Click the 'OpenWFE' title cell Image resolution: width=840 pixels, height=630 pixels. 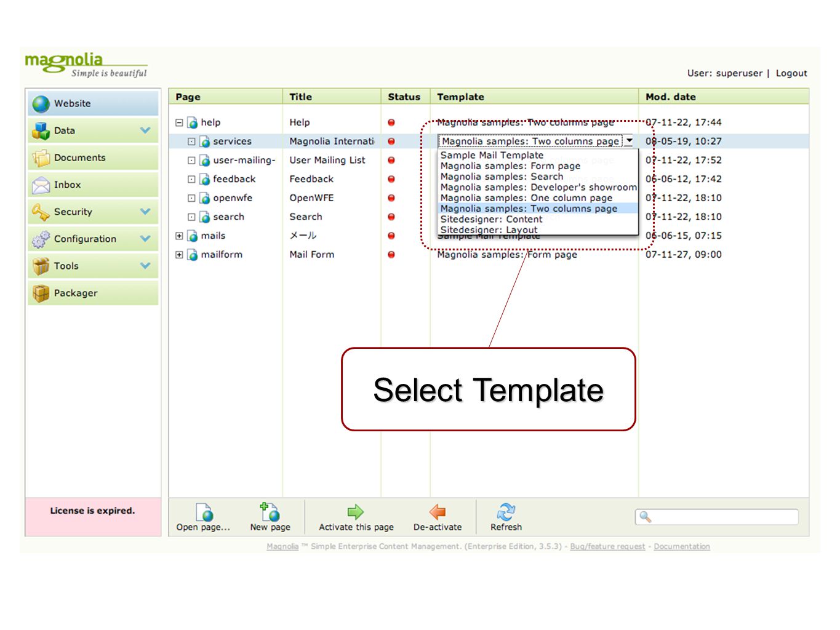click(x=311, y=198)
